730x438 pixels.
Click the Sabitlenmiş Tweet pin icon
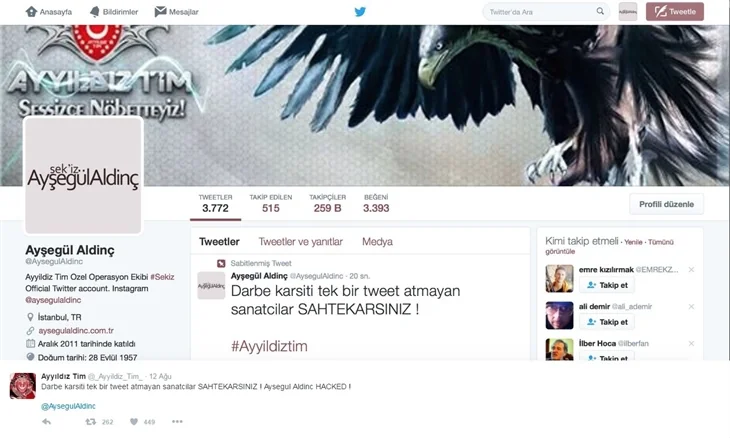[221, 263]
